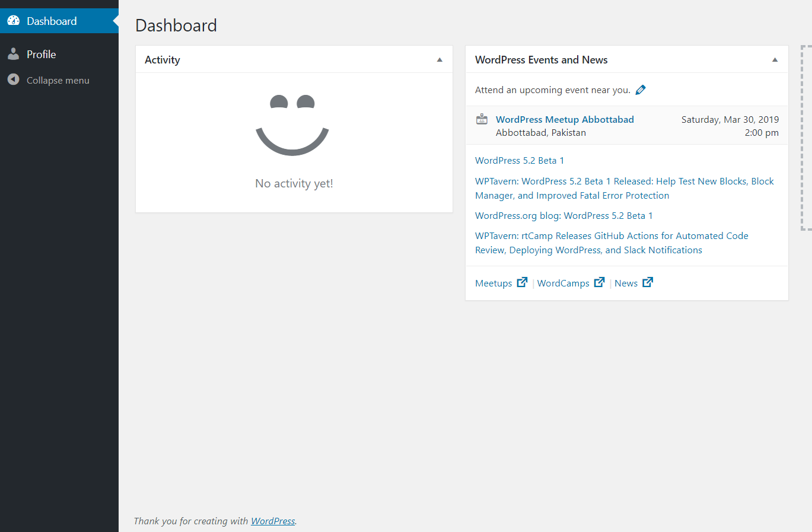Click the meetup badge icon beside Abbottabad event
This screenshot has height=532, width=812.
pos(482,119)
